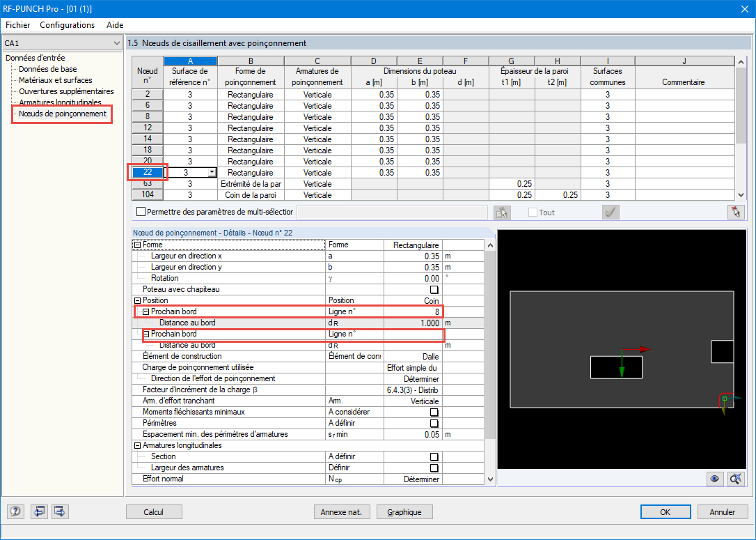Screen dimensions: 756x540
Task: Click 'Distance au bord' value 1.000
Action: click(414, 323)
